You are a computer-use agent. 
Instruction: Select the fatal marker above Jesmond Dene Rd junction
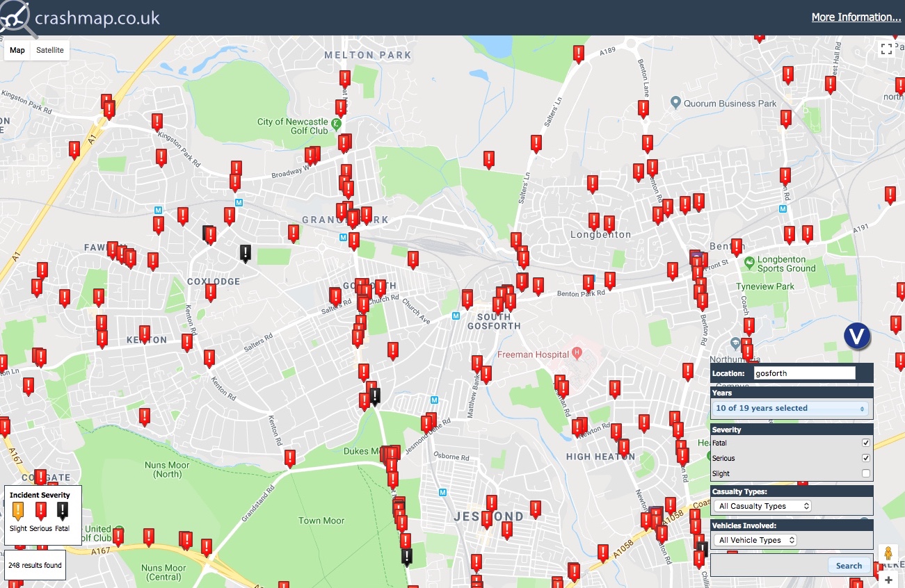(376, 396)
